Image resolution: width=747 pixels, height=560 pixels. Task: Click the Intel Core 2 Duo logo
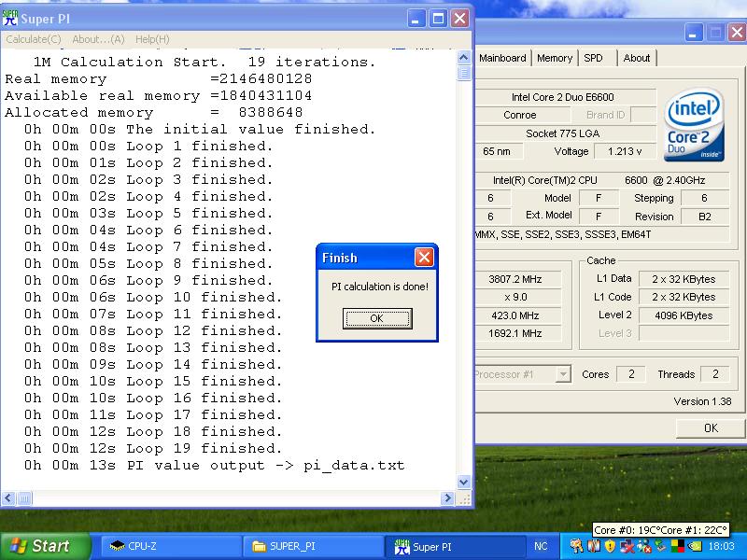click(694, 125)
